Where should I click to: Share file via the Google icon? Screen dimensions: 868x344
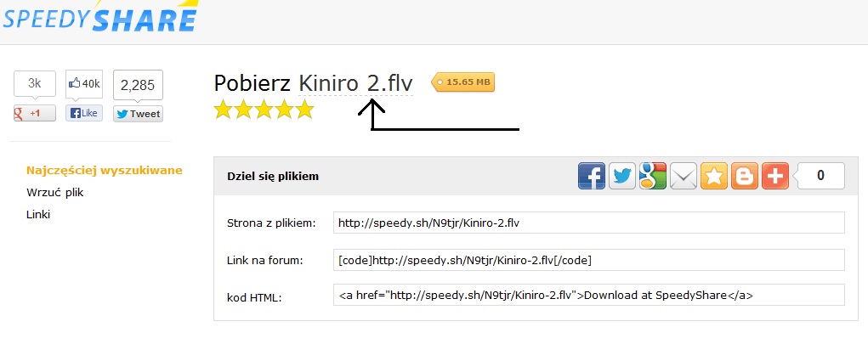pyautogui.click(x=653, y=176)
